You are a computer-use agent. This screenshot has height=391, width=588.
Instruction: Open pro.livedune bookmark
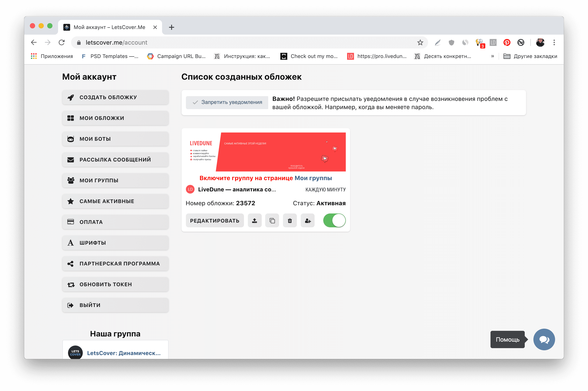[377, 56]
